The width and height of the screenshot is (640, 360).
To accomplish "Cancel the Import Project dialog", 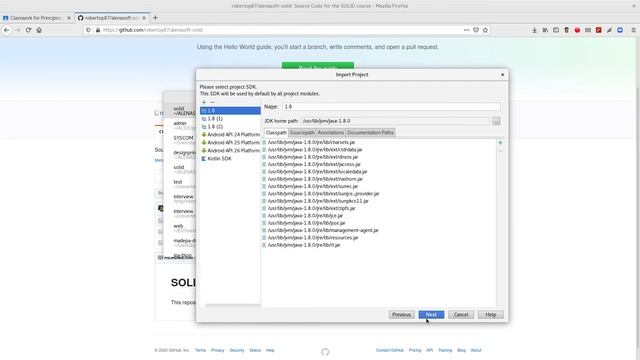I will (x=461, y=315).
